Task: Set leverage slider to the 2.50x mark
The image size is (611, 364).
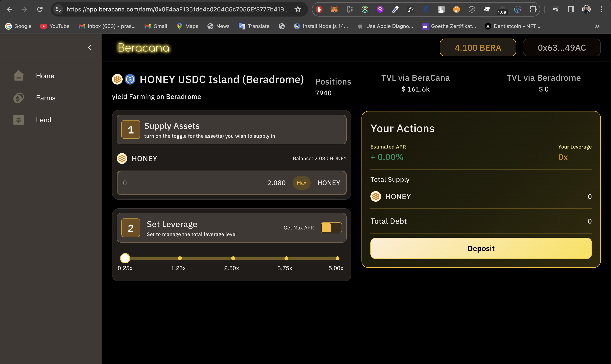Action: tap(233, 258)
